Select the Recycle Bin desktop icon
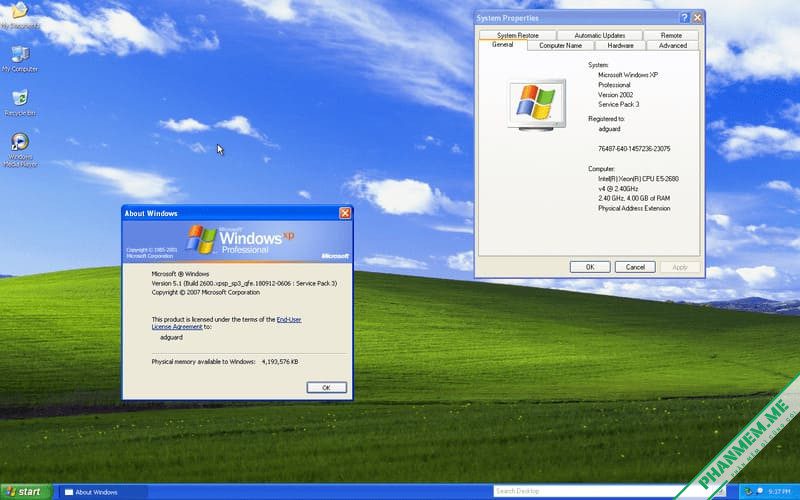Screen dimensions: 800x500 (x=20, y=103)
